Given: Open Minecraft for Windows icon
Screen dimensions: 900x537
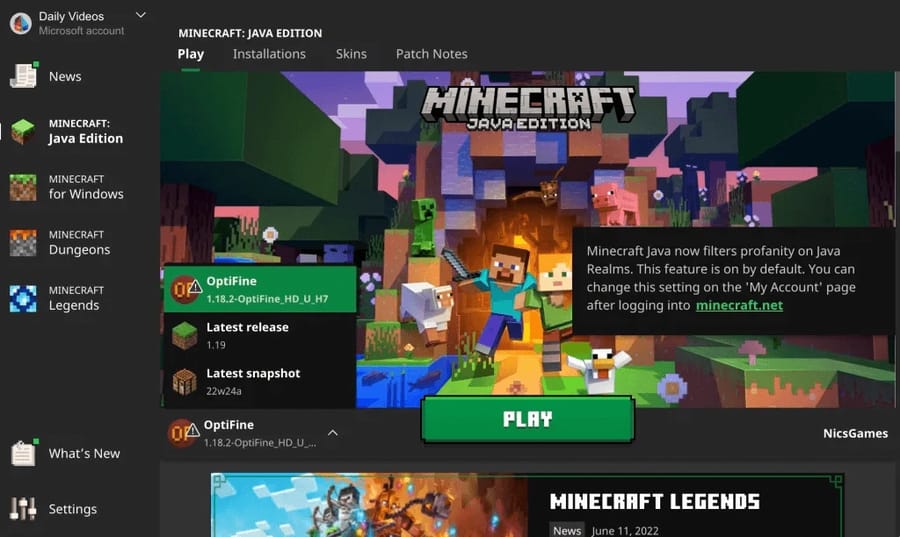Looking at the screenshot, I should [23, 187].
